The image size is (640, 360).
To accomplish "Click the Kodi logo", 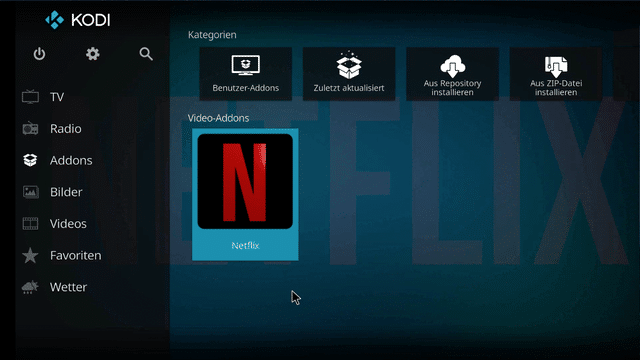I will pyautogui.click(x=78, y=20).
